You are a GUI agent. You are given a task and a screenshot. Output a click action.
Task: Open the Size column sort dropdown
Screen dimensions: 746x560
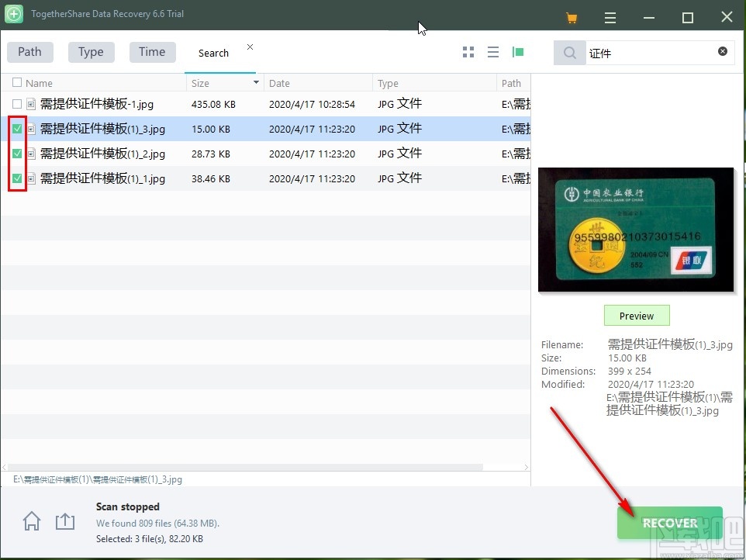[x=256, y=82]
